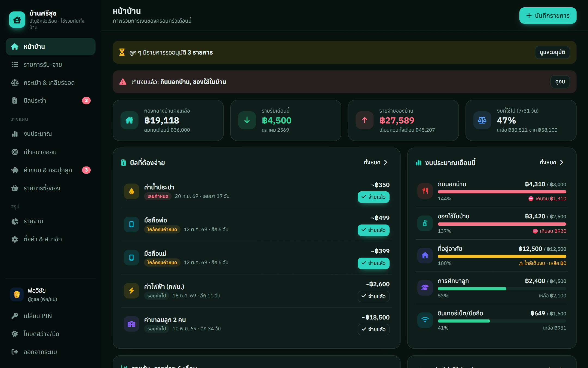Click ดูและอนุมัติ button in banner
Screen dimensions: 588x368
552,52
